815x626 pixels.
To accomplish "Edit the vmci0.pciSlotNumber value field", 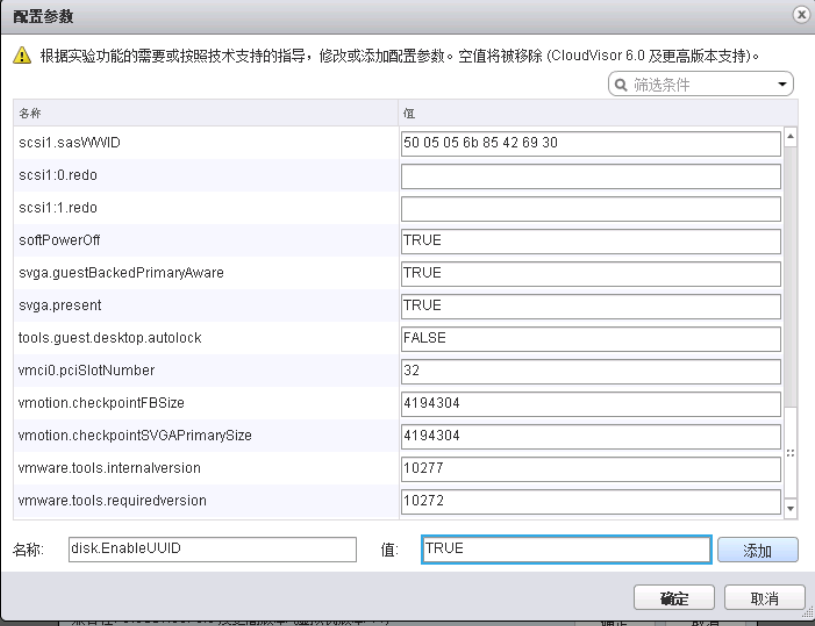I will point(590,371).
